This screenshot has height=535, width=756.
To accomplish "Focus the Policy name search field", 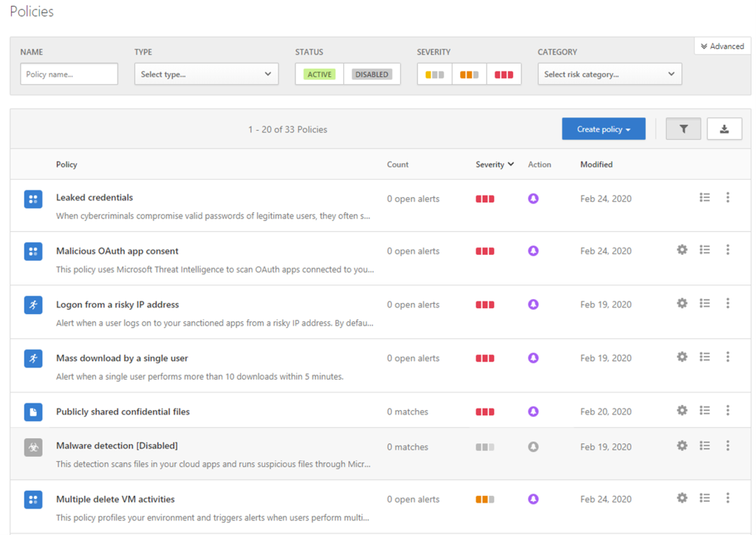I will point(69,75).
